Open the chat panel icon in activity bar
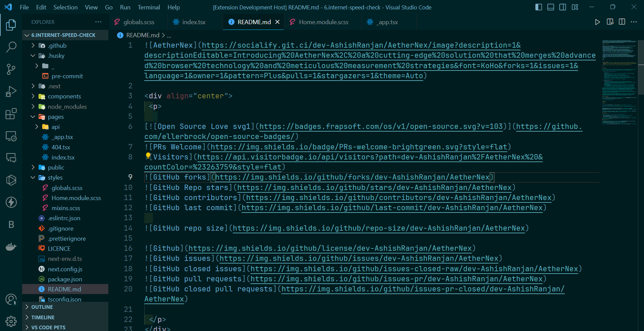Image resolution: width=644 pixels, height=331 pixels. (11, 158)
